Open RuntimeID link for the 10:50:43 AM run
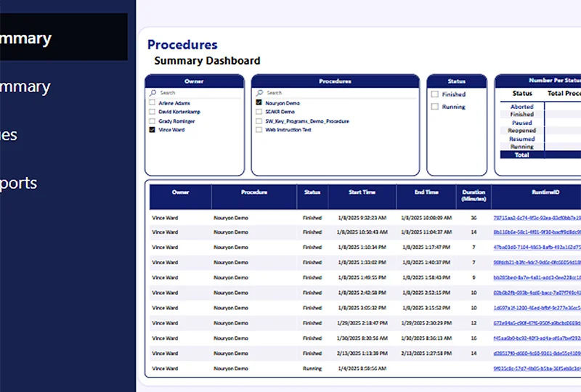 (x=537, y=232)
